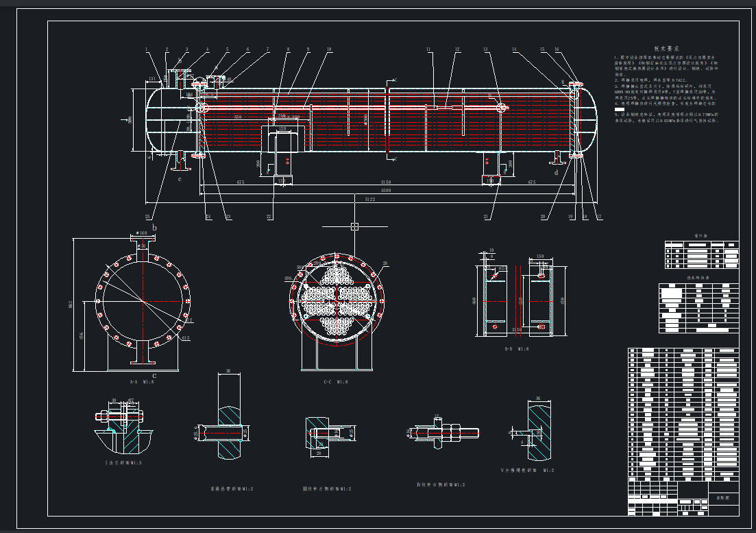This screenshot has height=533, width=756.
Task: Click part balloon number 4
Action: (x=207, y=49)
